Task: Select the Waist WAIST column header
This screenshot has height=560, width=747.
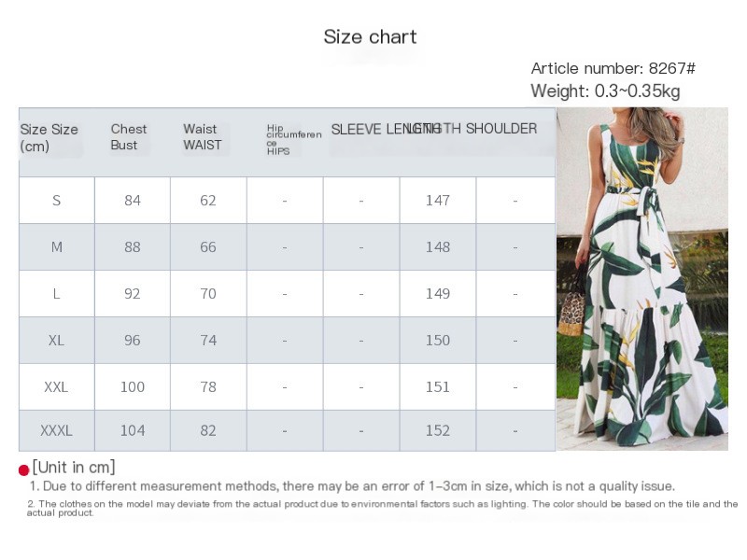Action: point(203,137)
